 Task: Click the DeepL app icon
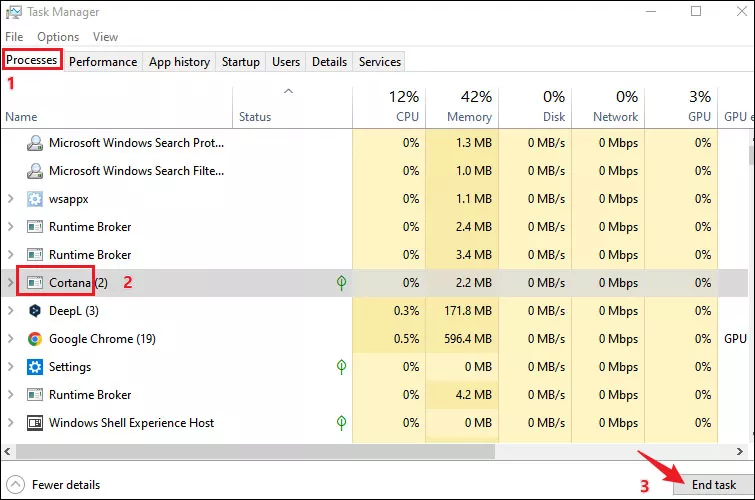click(x=35, y=311)
